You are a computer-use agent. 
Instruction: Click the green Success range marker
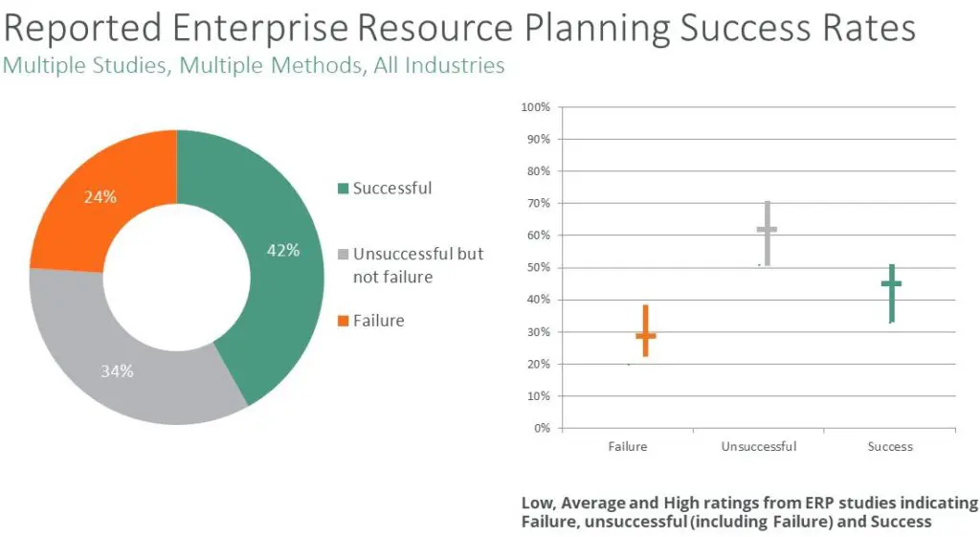coord(892,293)
